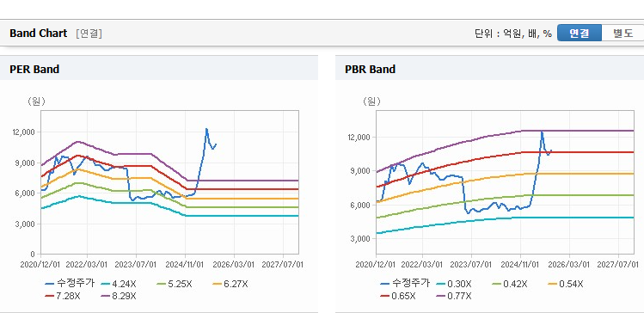Click 2022/03/01 date label in PER chart

[87, 265]
